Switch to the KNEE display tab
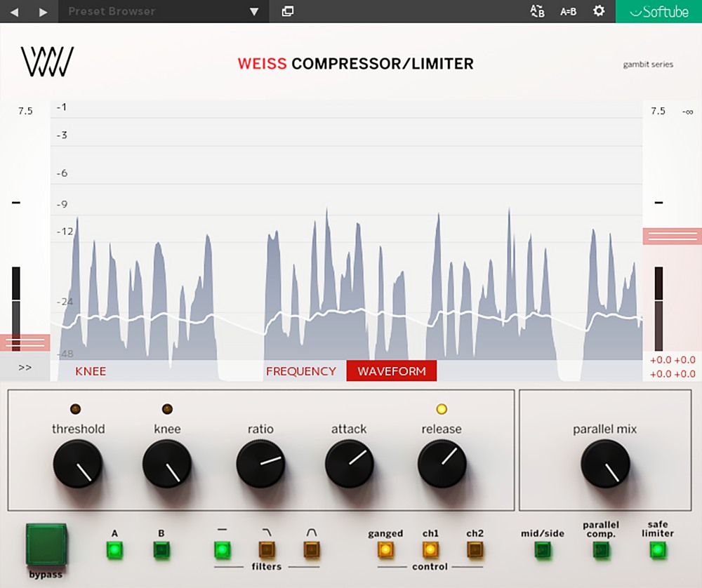This screenshot has width=702, height=588. tap(91, 371)
